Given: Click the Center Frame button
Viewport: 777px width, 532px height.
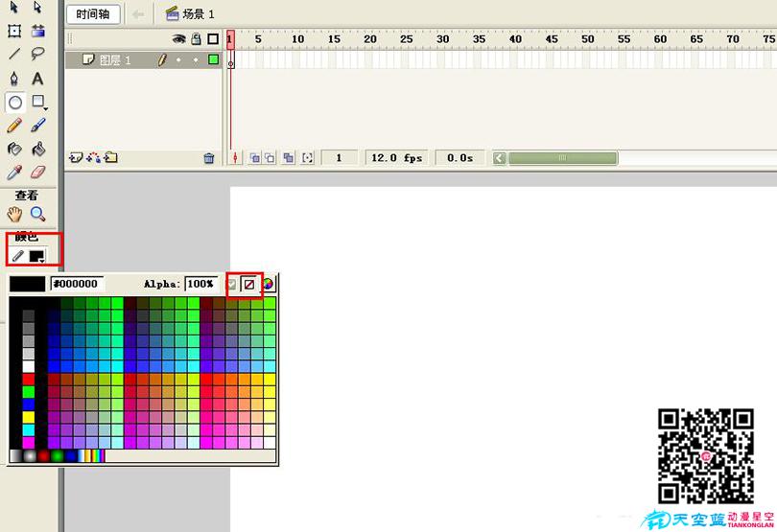Looking at the screenshot, I should [x=235, y=158].
